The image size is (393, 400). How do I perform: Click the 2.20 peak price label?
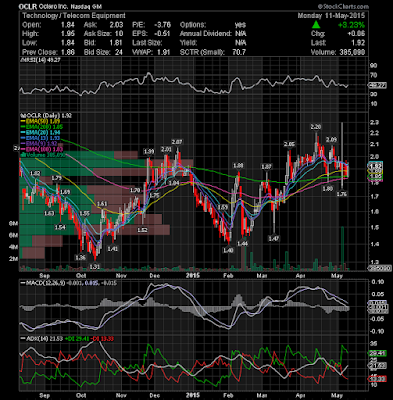[315, 126]
